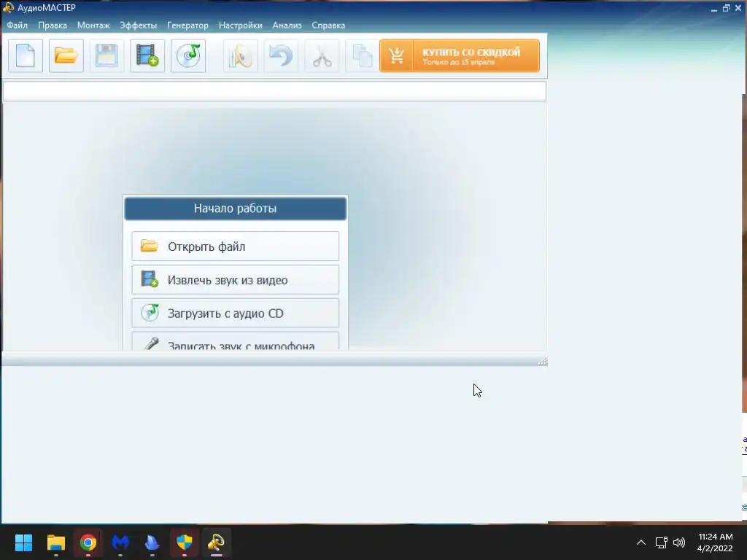Open the Анализ menu
Screen dimensions: 747x560
pos(287,26)
